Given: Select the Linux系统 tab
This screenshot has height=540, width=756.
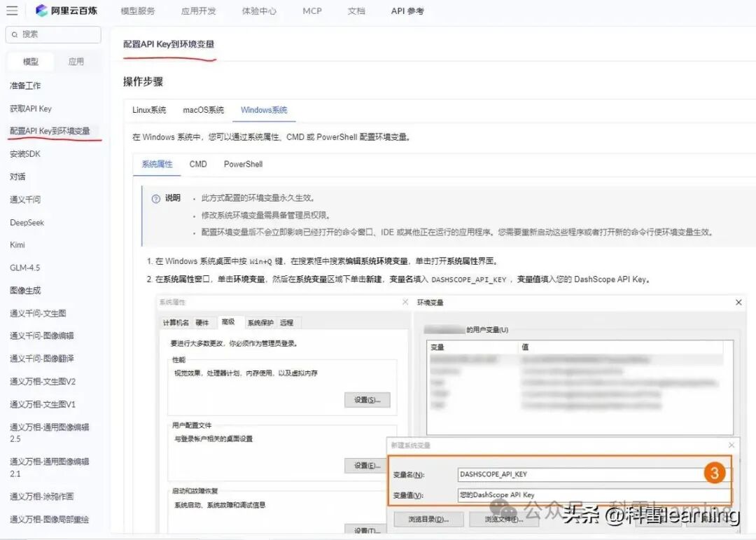Looking at the screenshot, I should pos(149,110).
